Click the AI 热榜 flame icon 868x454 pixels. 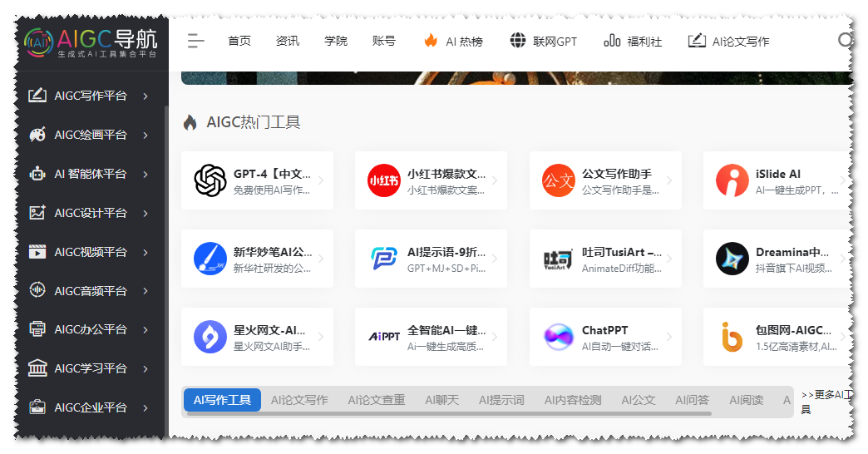click(431, 41)
